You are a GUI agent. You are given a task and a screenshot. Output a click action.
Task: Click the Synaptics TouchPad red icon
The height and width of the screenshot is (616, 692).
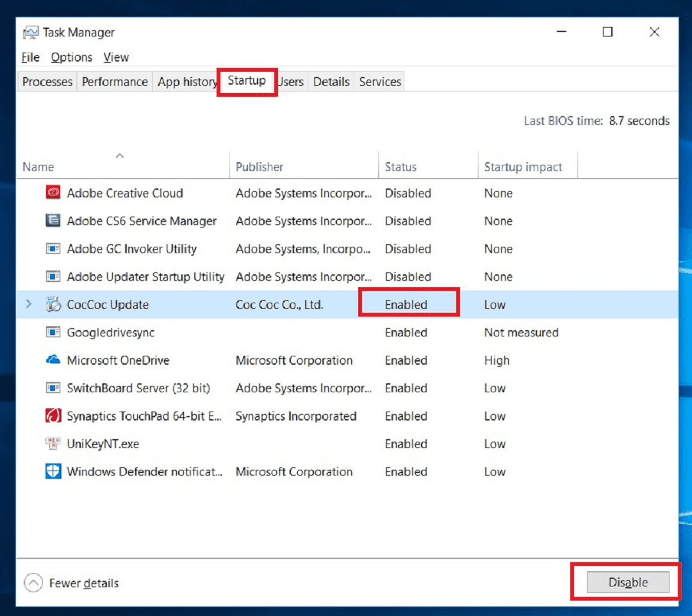tap(53, 416)
